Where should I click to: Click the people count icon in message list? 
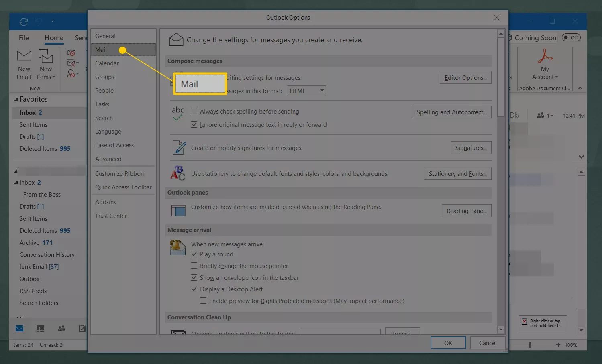tap(541, 116)
